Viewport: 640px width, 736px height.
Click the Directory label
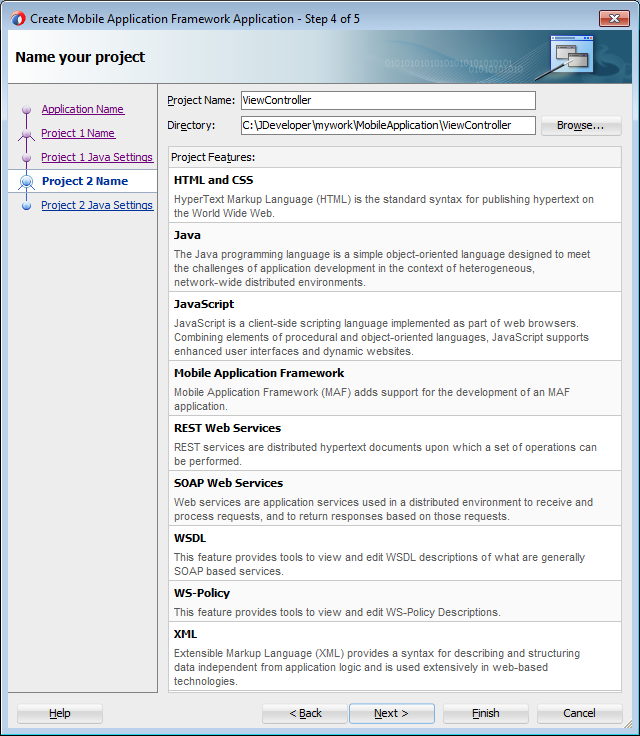191,125
